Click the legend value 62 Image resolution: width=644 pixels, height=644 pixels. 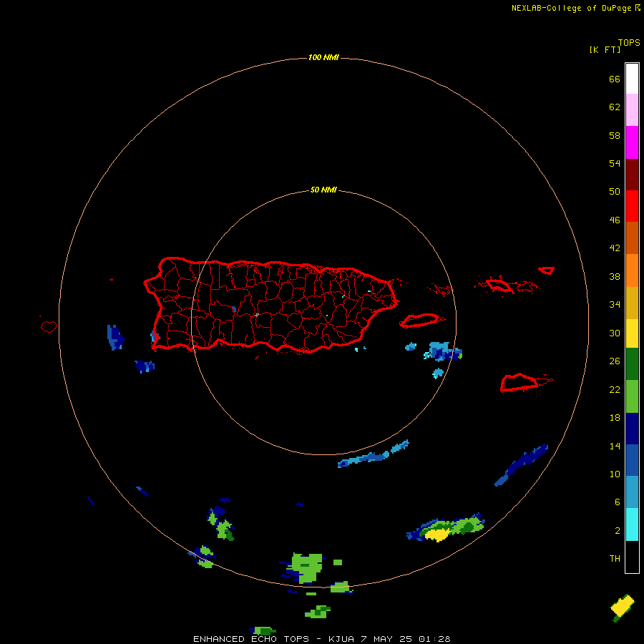click(x=615, y=107)
